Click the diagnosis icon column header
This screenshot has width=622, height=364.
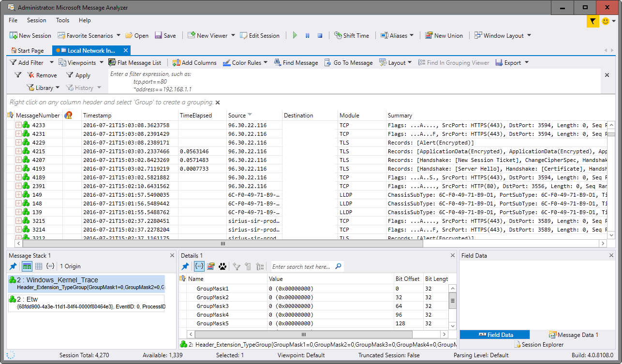click(x=68, y=115)
